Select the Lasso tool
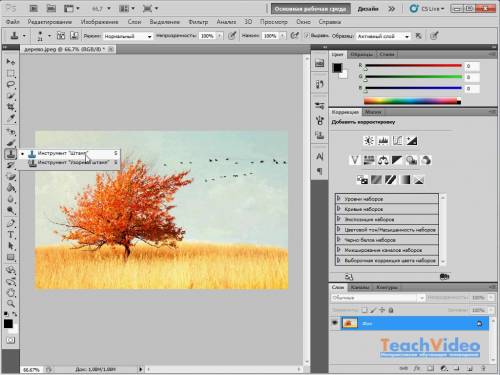The image size is (500, 375). point(11,85)
